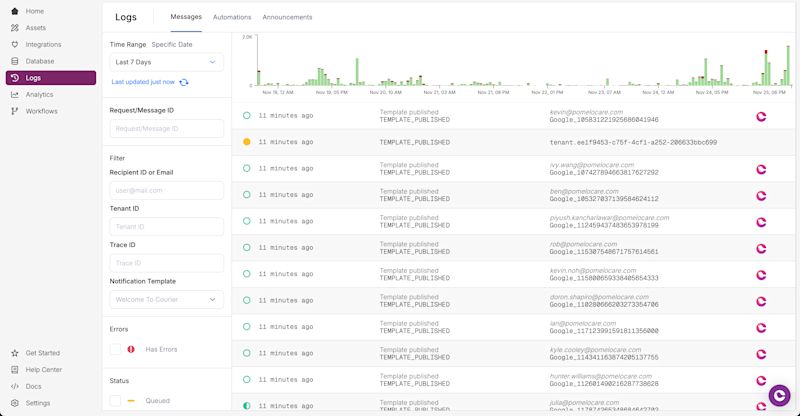
Task: Click status circle of ian@pomelocare.com row
Action: pos(246,327)
